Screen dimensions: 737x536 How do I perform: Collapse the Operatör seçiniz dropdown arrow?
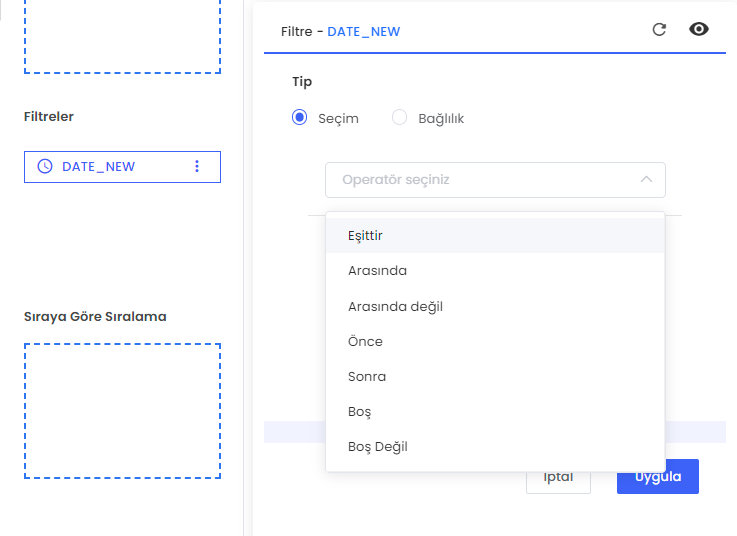[x=646, y=180]
